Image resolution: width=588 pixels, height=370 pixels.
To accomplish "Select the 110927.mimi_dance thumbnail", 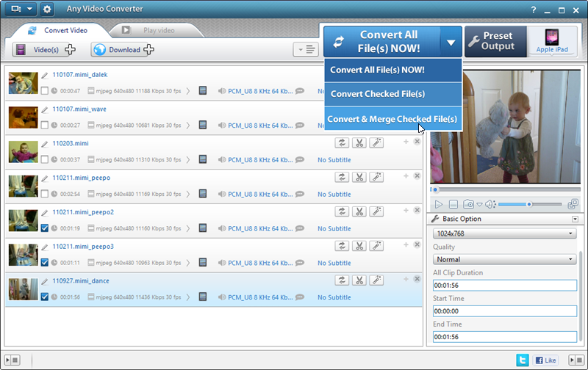I will pos(24,289).
